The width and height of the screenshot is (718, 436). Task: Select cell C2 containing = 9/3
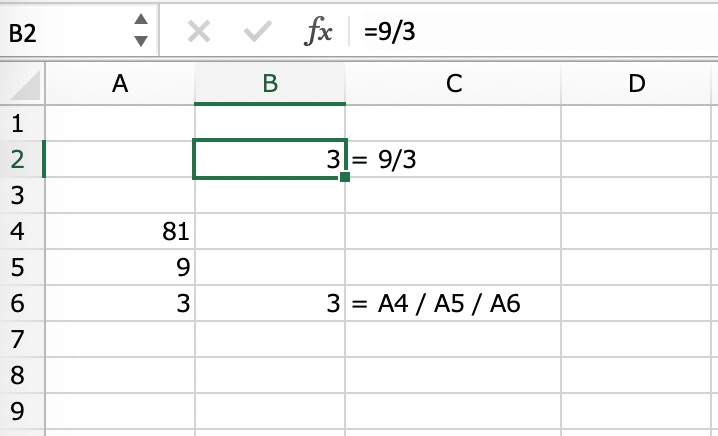point(454,160)
